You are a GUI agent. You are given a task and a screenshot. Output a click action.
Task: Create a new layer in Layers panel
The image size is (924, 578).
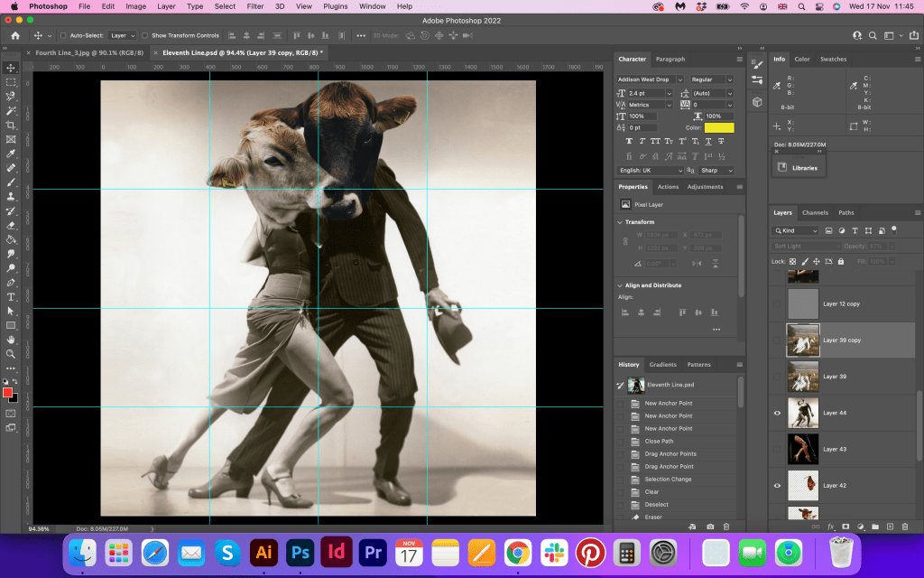click(890, 526)
